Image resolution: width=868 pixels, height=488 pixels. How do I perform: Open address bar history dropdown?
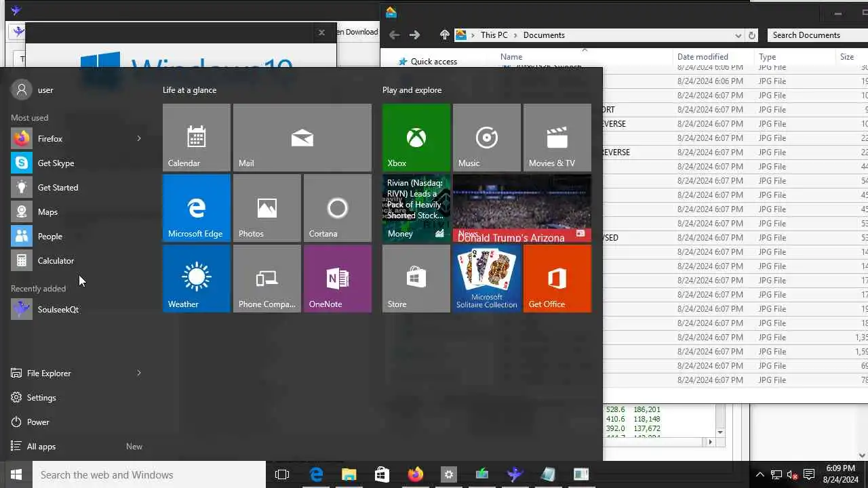tap(738, 35)
